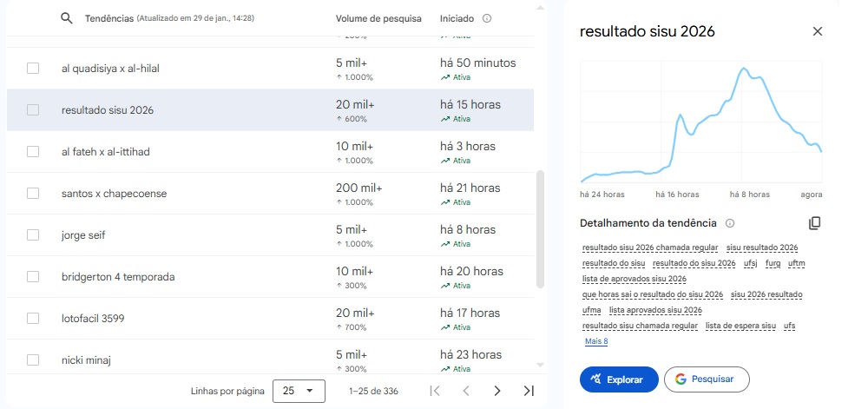868x409 pixels.
Task: Click the search magnifier icon beside Tendências
Action: (x=67, y=18)
